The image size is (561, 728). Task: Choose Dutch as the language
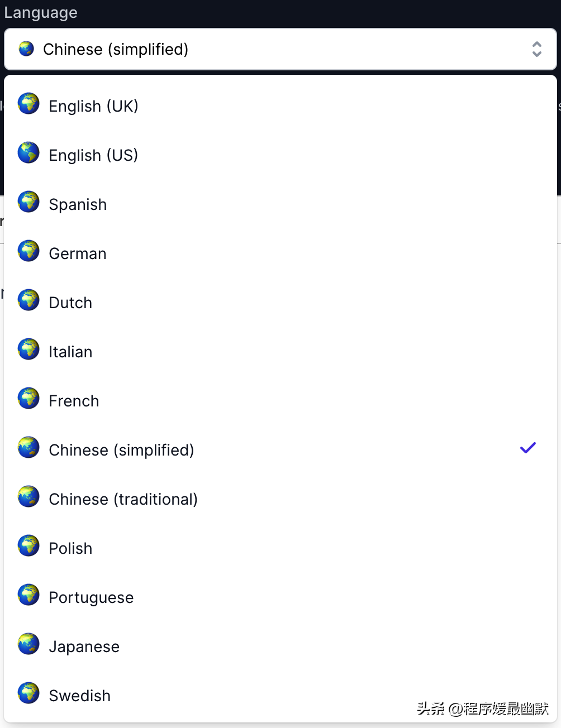click(x=70, y=303)
